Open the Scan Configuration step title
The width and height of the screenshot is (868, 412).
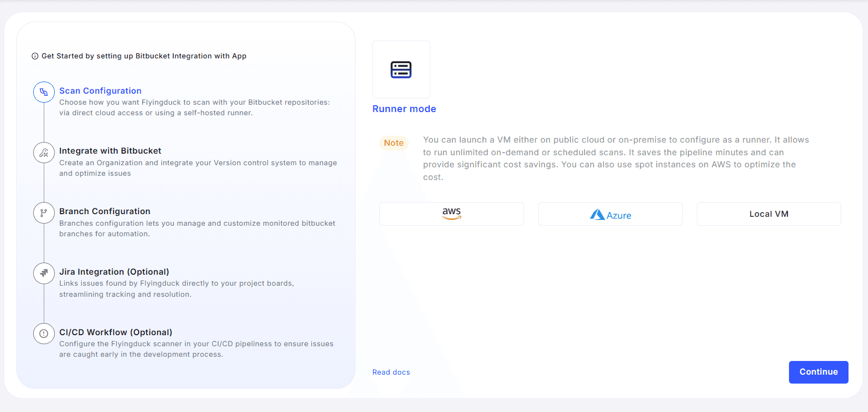[100, 91]
